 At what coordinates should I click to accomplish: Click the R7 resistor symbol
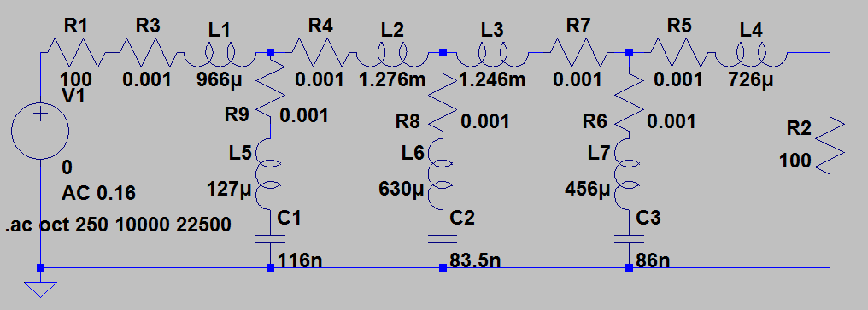click(x=579, y=52)
